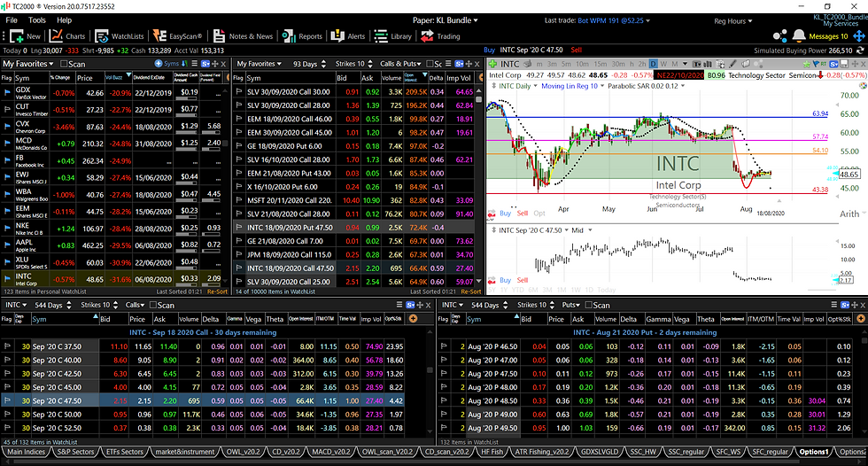Toggle flag for GDX row
This screenshot has height=466, width=868.
pyautogui.click(x=7, y=93)
